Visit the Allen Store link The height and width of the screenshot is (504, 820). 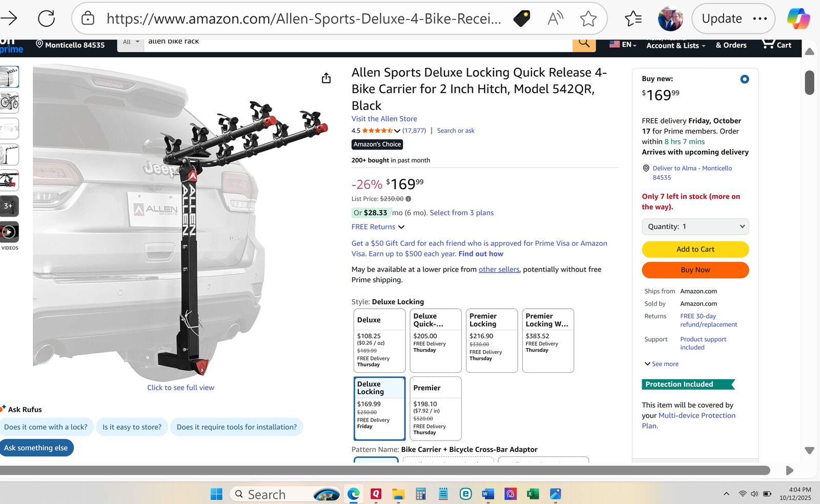(384, 119)
